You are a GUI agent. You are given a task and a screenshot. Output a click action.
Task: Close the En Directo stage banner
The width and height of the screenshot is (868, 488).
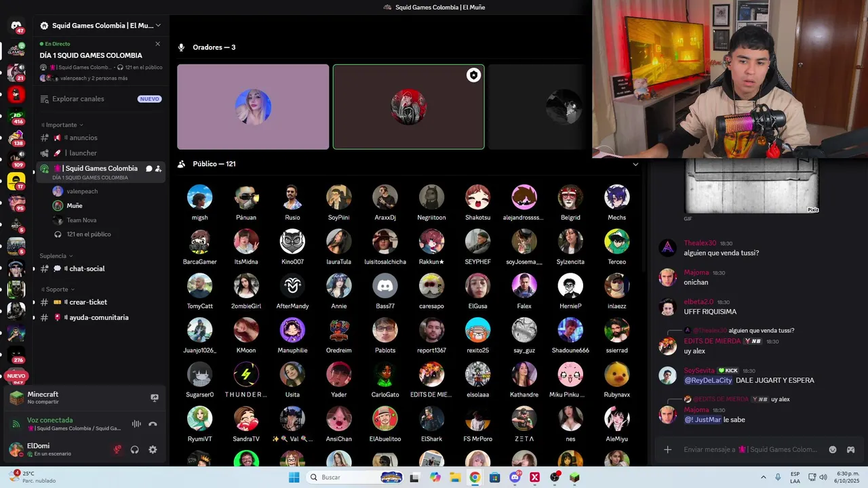click(157, 44)
